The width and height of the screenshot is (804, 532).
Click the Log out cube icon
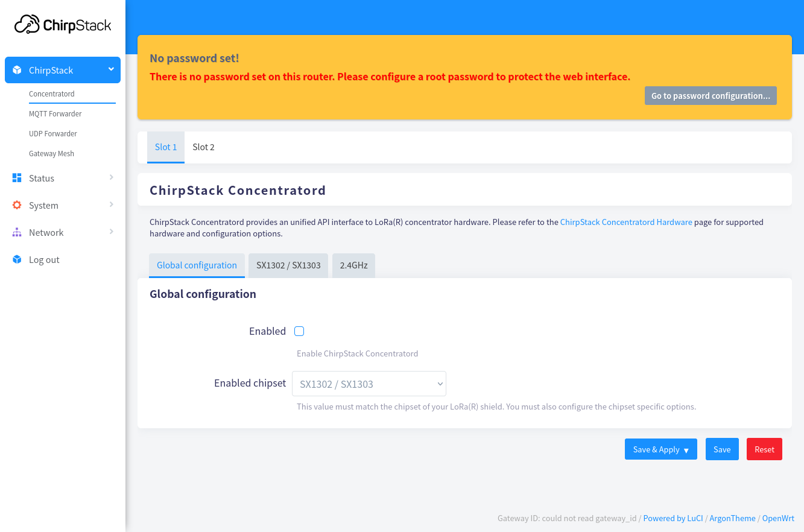(17, 259)
